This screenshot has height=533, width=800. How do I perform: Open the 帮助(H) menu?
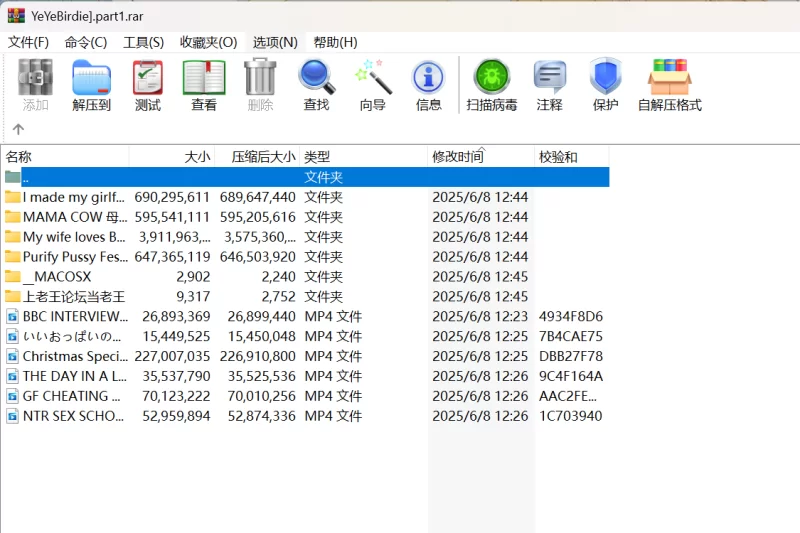(335, 42)
